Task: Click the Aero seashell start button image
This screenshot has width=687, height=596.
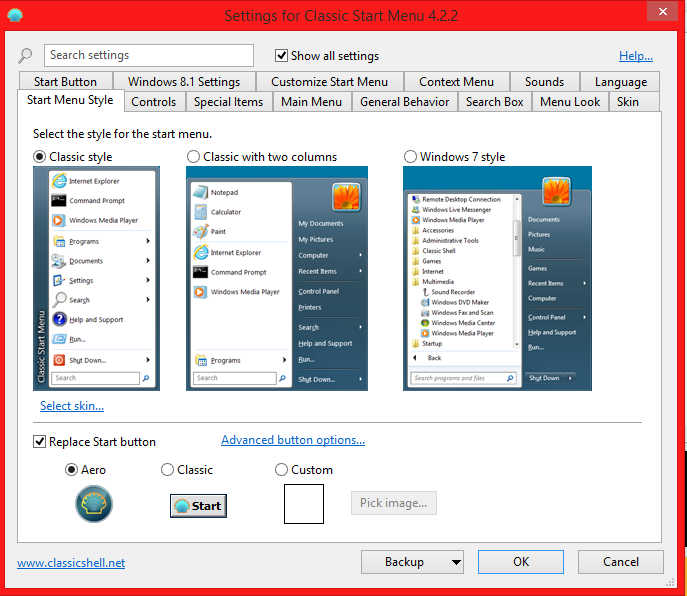Action: point(94,504)
